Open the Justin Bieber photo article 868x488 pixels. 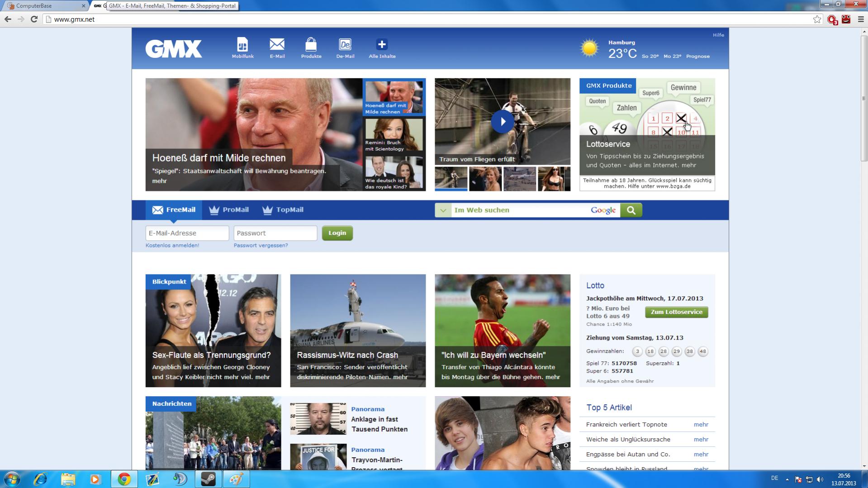click(502, 433)
